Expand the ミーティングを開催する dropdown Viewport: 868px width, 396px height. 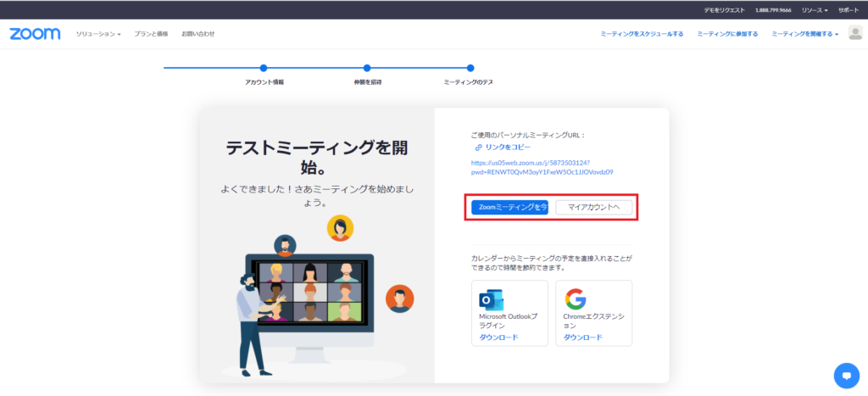pyautogui.click(x=804, y=34)
